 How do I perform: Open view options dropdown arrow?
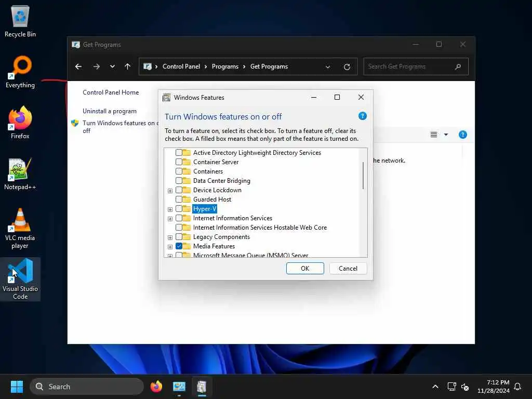[x=446, y=135]
